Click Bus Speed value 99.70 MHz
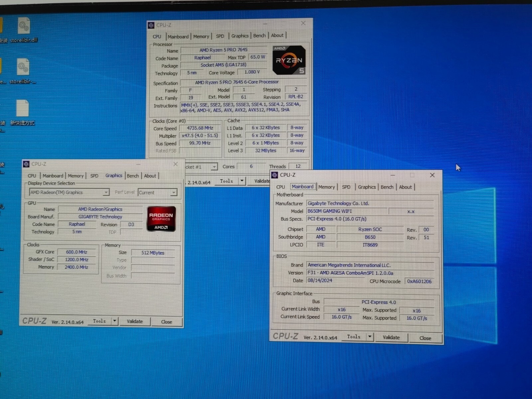Image resolution: width=532 pixels, height=399 pixels. (x=200, y=143)
